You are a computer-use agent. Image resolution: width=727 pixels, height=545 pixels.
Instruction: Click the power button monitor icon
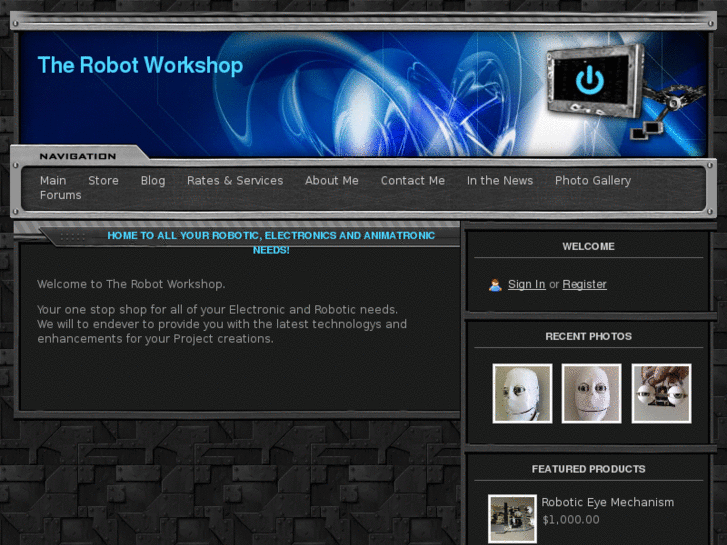click(590, 81)
